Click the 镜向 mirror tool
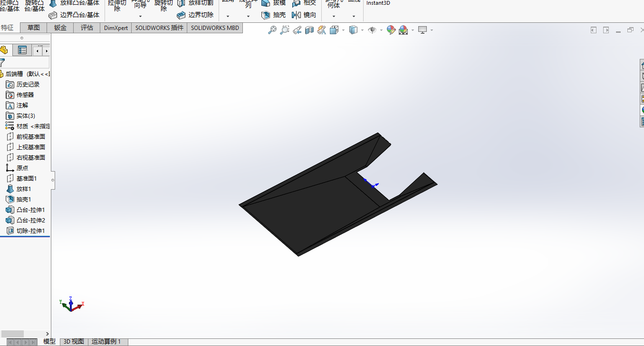 tap(304, 15)
